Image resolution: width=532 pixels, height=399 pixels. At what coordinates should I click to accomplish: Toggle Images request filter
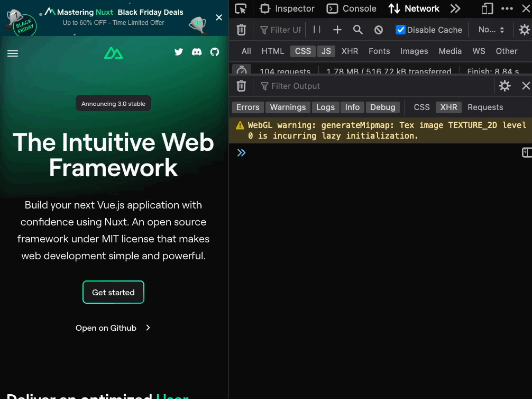click(414, 51)
